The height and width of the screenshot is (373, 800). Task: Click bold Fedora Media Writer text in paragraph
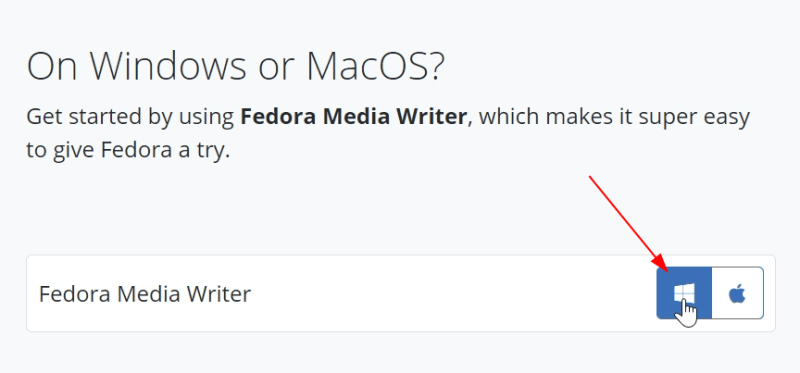pyautogui.click(x=354, y=117)
